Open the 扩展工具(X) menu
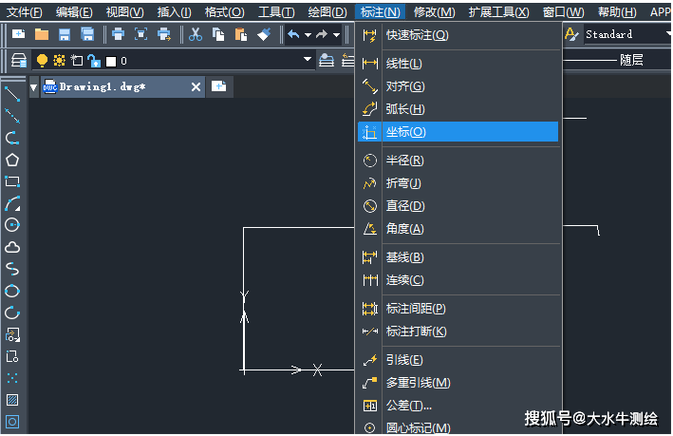Viewport: 673px width, 436px height. click(499, 12)
